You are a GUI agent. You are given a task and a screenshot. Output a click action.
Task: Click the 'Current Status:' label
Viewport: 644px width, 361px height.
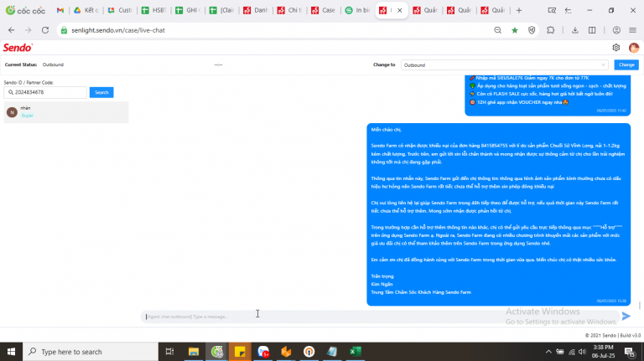[x=21, y=64]
